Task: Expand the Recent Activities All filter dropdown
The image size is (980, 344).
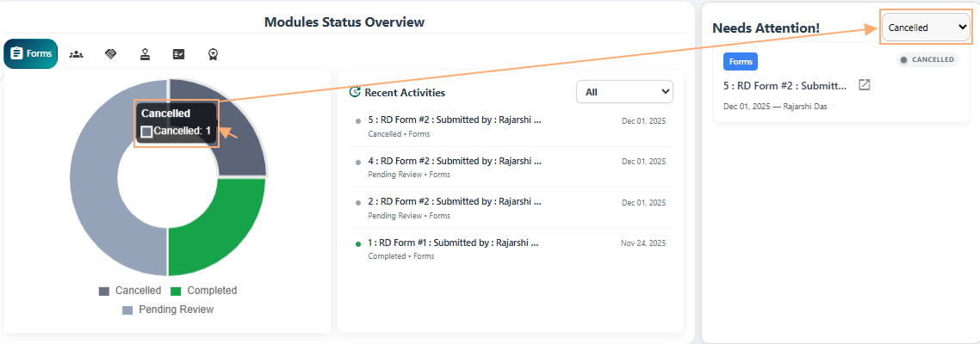Action: point(624,92)
